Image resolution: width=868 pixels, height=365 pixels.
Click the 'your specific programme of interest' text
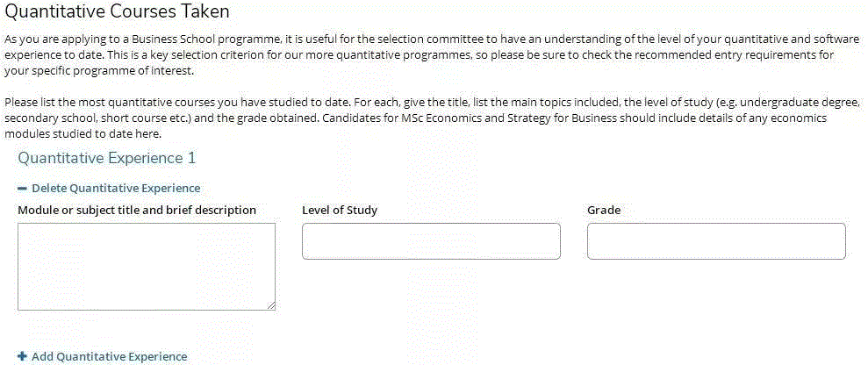pos(97,69)
